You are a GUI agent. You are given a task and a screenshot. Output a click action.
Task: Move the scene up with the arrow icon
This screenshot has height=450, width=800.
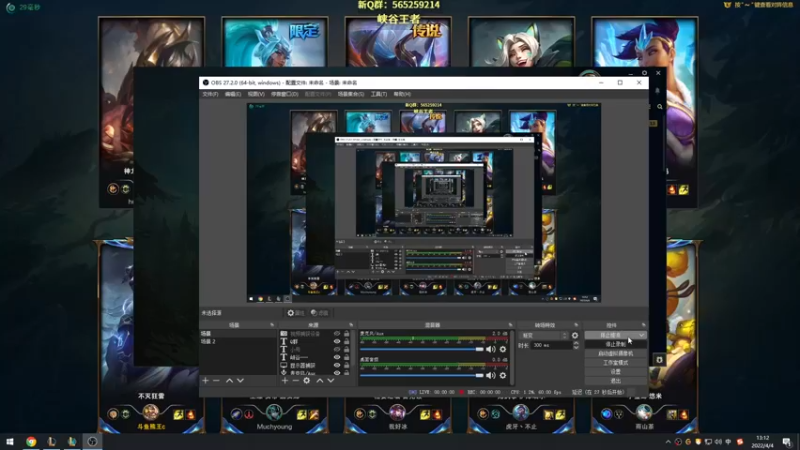tap(229, 381)
